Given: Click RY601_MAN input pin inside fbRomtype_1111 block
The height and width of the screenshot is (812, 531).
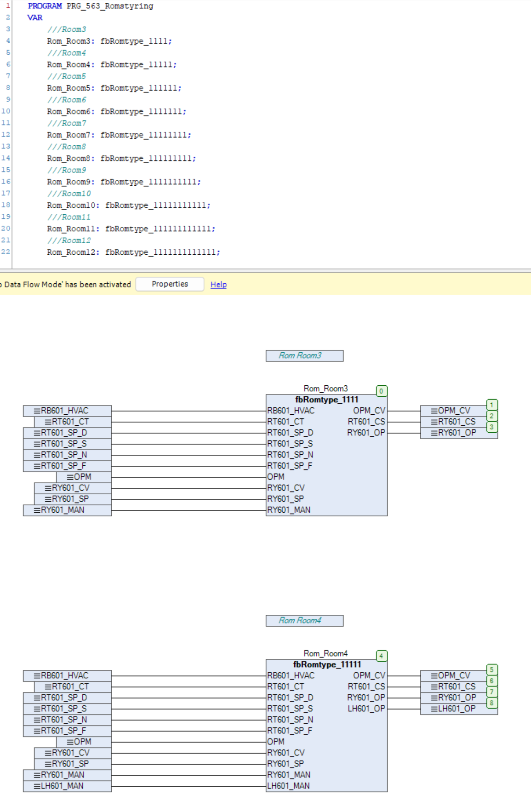Looking at the screenshot, I should pyautogui.click(x=289, y=510).
